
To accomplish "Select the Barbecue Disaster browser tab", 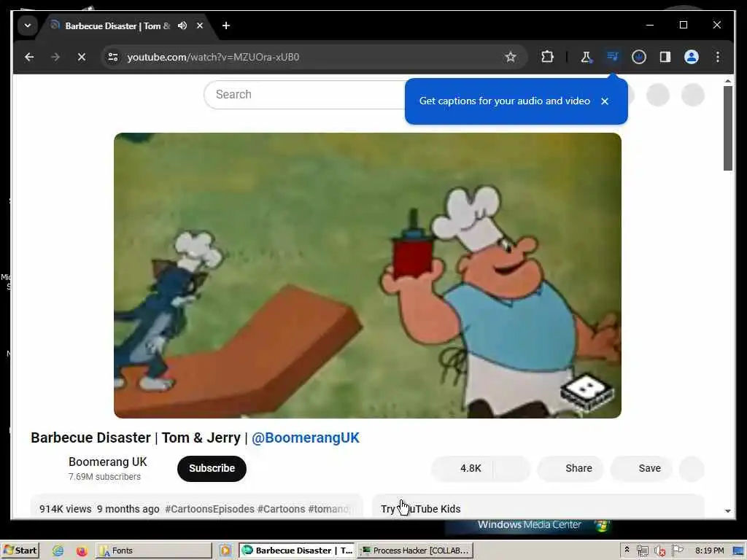I will tap(117, 26).
